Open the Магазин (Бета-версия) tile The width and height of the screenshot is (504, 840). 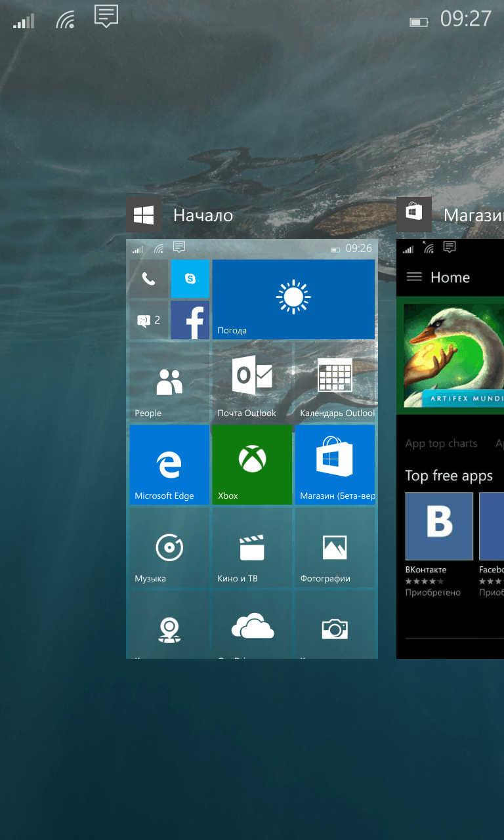[x=335, y=465]
